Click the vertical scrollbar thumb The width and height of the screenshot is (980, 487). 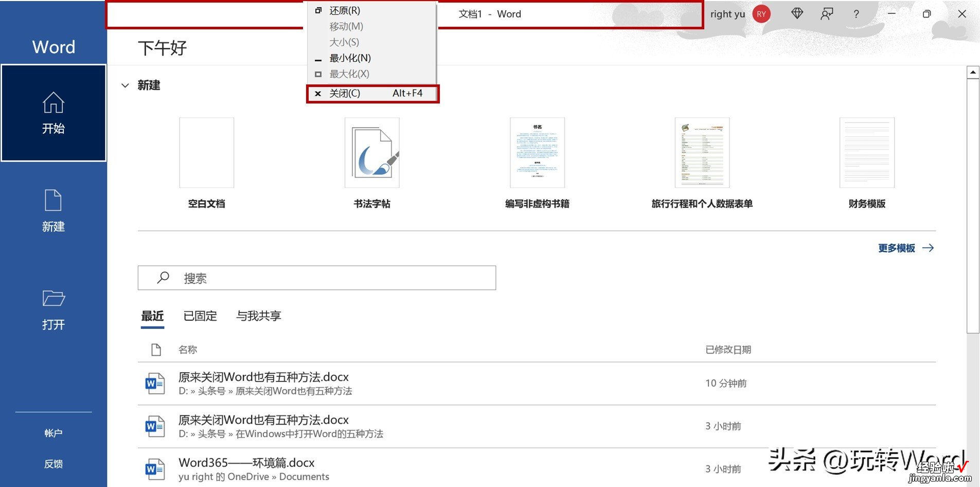tap(973, 206)
